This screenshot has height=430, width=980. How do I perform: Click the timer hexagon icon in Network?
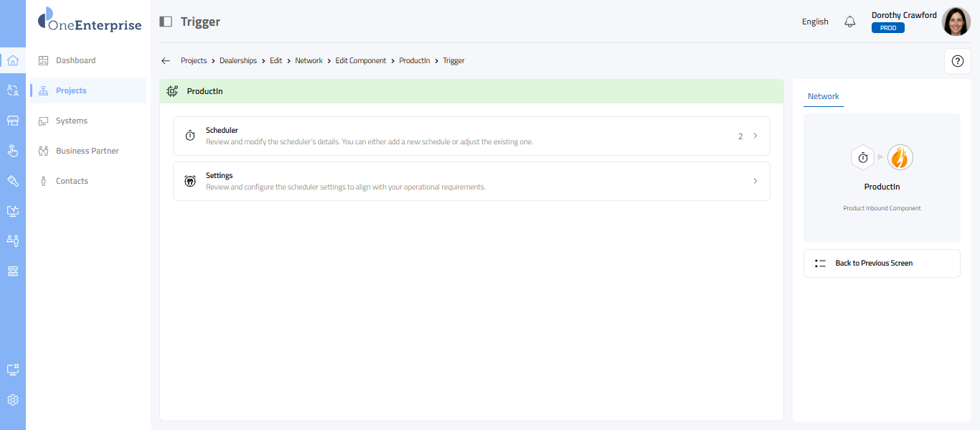point(863,157)
